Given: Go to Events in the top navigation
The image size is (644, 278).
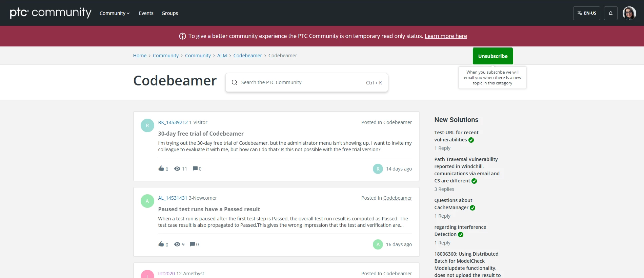Looking at the screenshot, I should [x=146, y=13].
